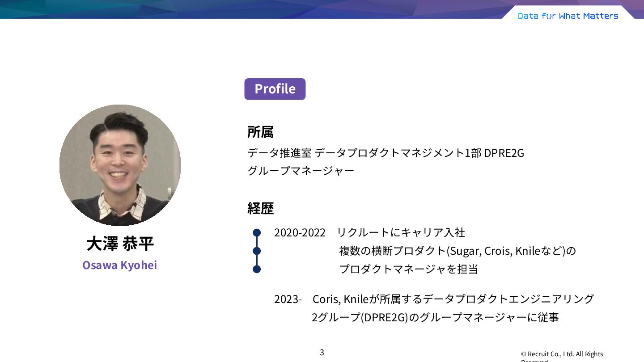
Task: Click the Osawa Kyohei romanized name
Action: click(x=119, y=265)
